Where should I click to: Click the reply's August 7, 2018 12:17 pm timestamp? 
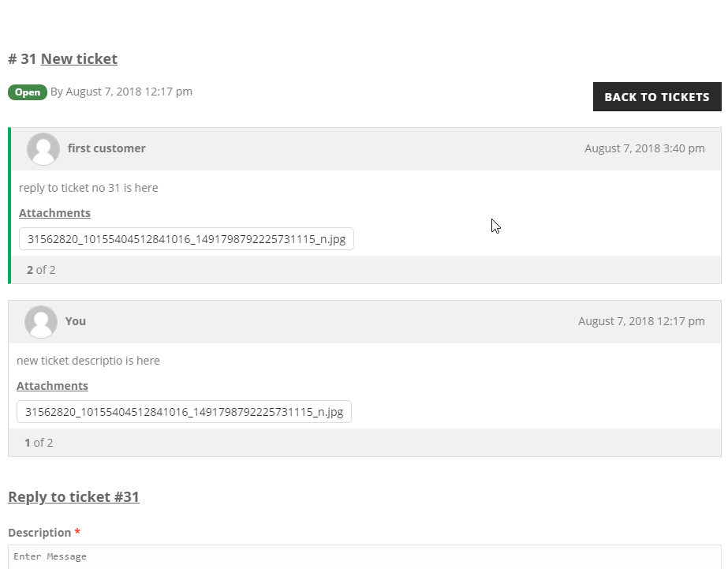(641, 321)
